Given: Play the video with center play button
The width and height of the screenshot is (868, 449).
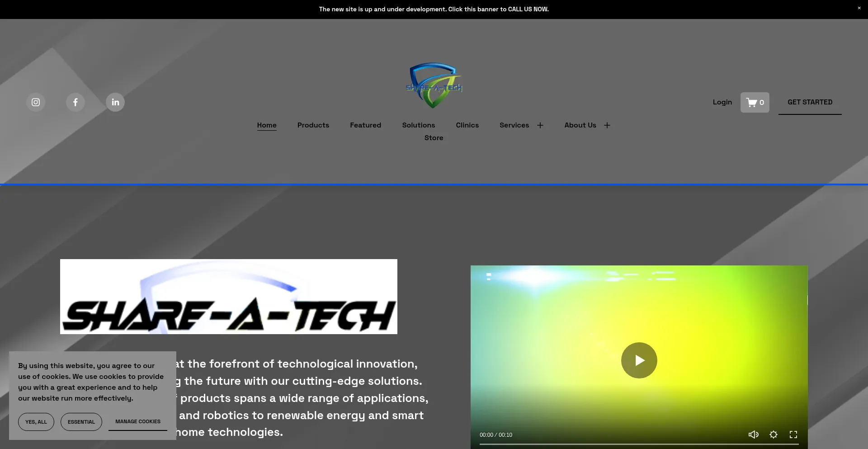Looking at the screenshot, I should pyautogui.click(x=639, y=360).
